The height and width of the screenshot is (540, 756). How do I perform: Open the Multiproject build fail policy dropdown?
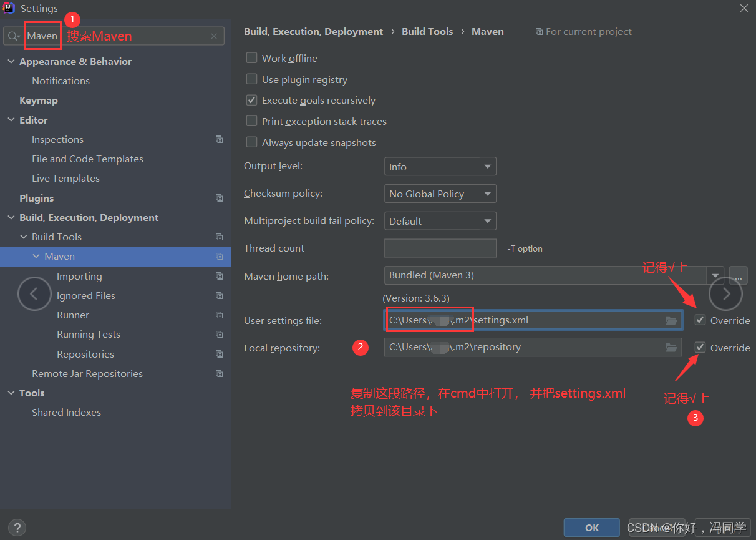(x=440, y=221)
